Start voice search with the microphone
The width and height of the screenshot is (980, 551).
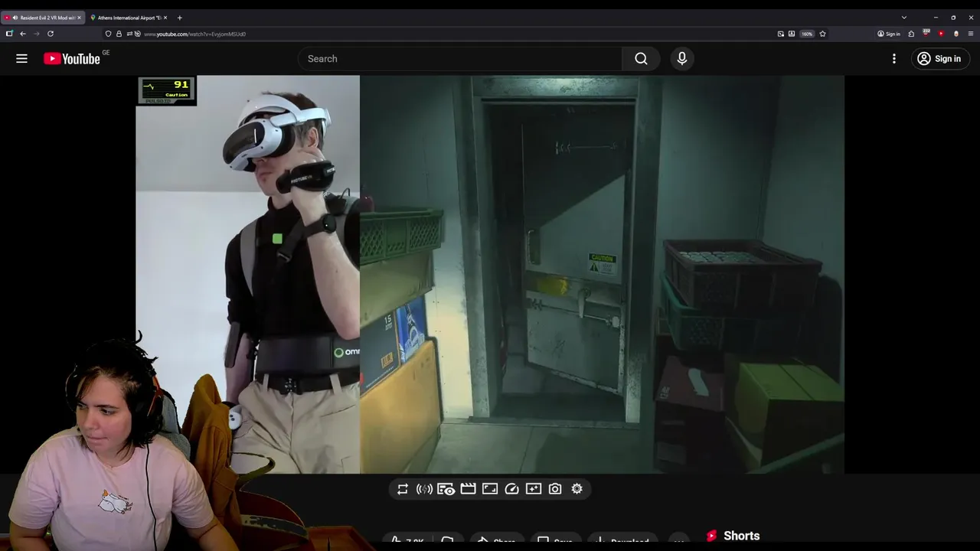682,59
